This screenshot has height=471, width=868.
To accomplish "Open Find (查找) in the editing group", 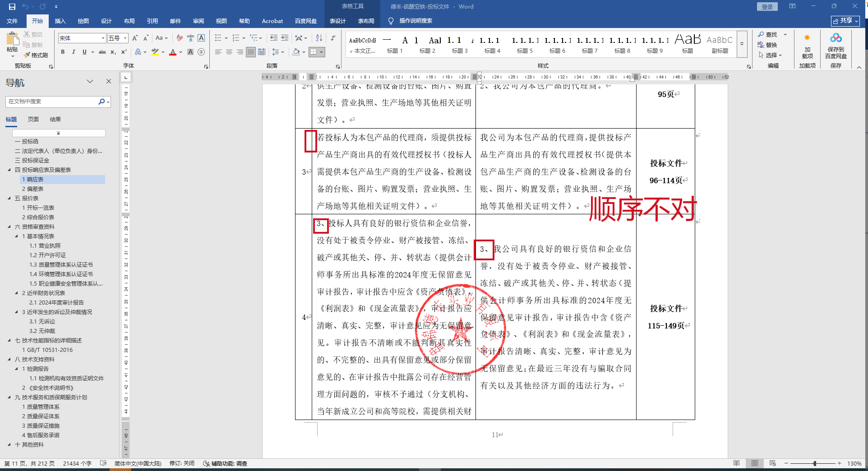I will 768,35.
